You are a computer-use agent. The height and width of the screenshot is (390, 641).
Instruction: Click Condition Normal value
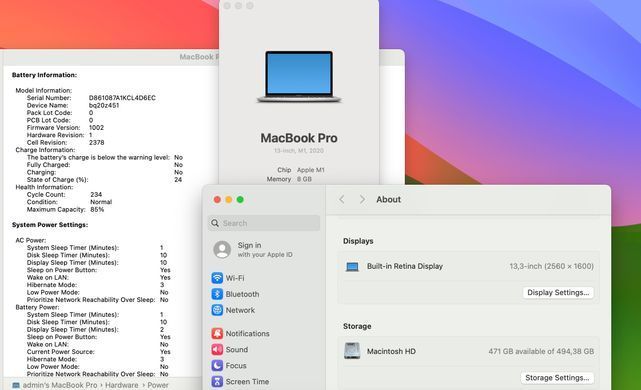[101, 202]
